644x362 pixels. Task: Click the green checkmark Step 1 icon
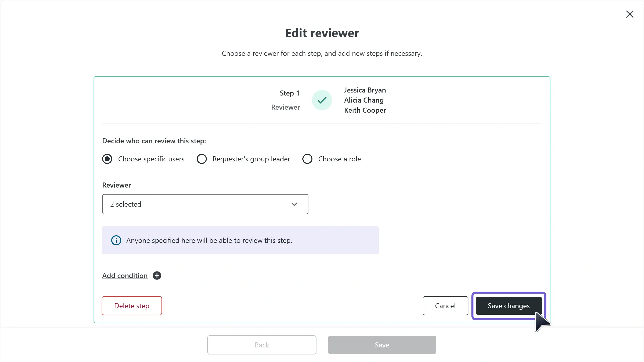(x=322, y=100)
